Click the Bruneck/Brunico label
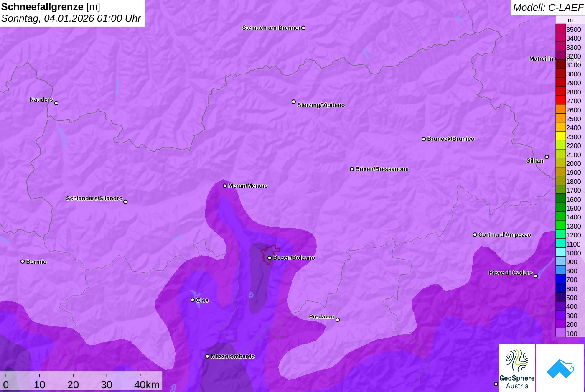Screen dimensions: 585x392 pyautogui.click(x=450, y=139)
